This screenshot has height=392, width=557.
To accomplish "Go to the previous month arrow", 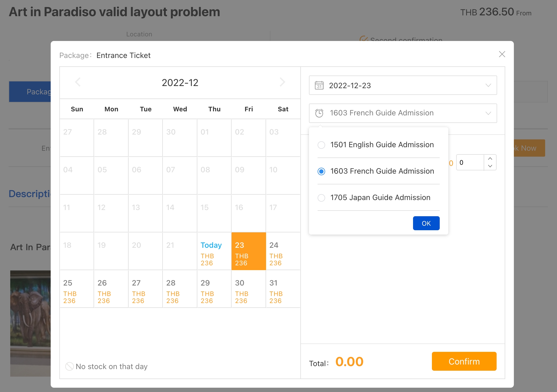I will click(x=78, y=82).
